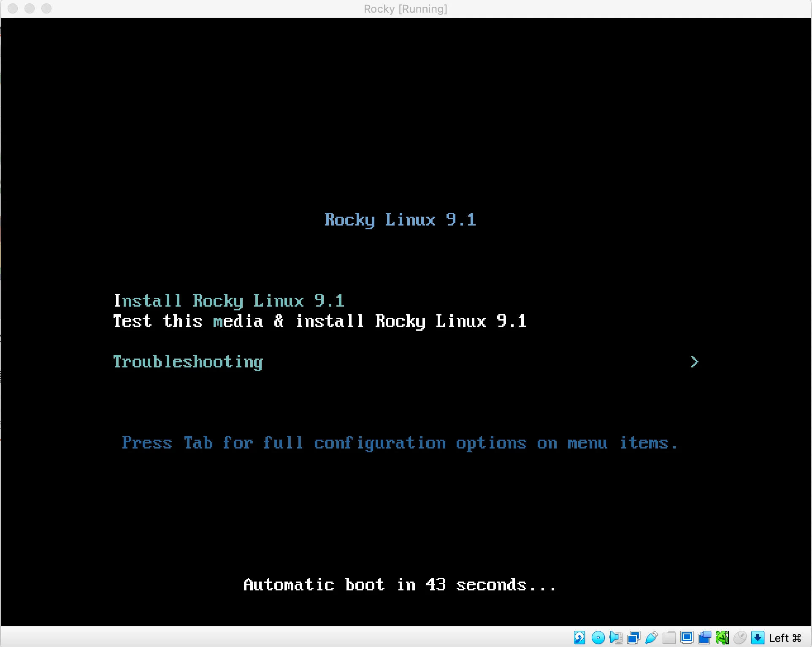Open the shared folders status icon
Image resolution: width=812 pixels, height=647 pixels.
pos(669,637)
